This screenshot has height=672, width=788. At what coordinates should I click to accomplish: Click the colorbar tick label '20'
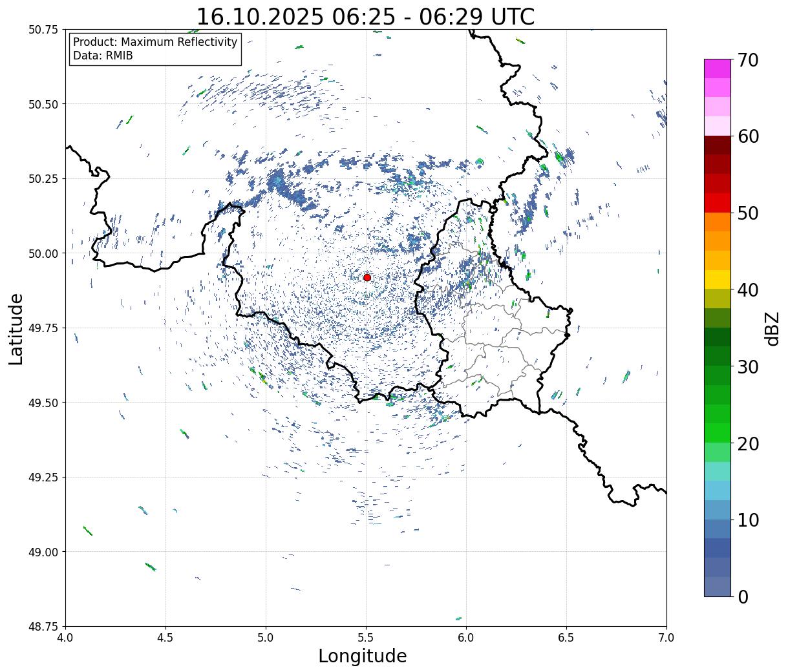coord(748,443)
